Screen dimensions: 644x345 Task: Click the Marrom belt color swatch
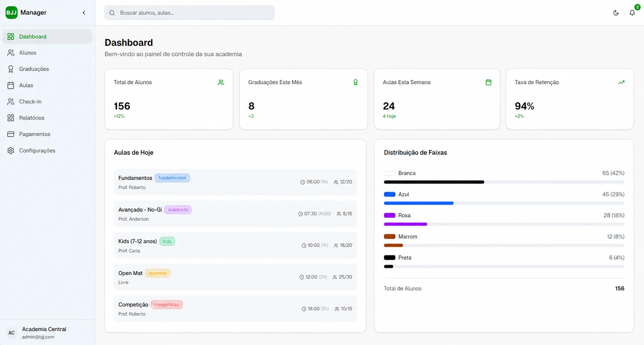389,237
